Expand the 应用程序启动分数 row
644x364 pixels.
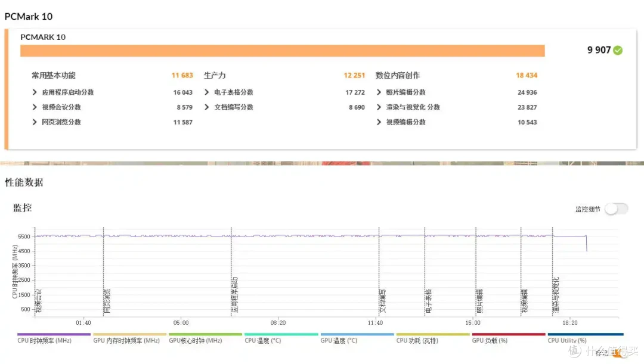click(35, 92)
